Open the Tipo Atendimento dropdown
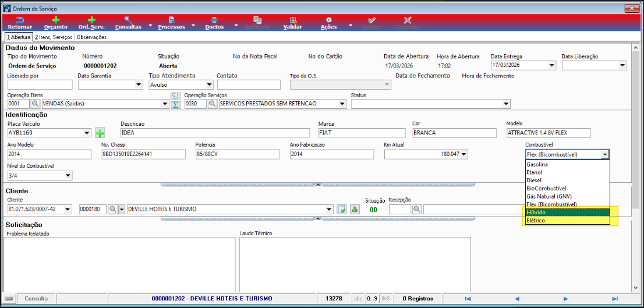644x308 pixels. tap(209, 84)
